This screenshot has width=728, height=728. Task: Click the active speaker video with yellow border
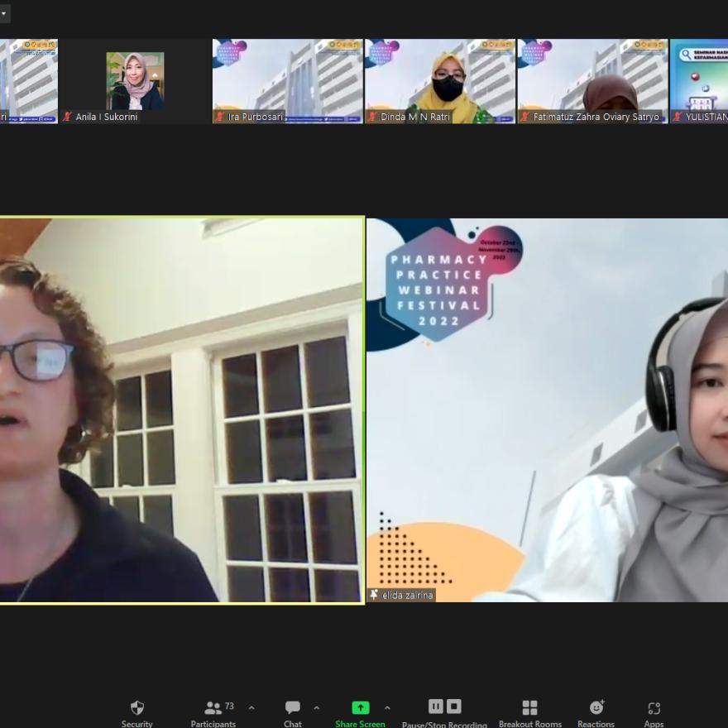click(181, 409)
